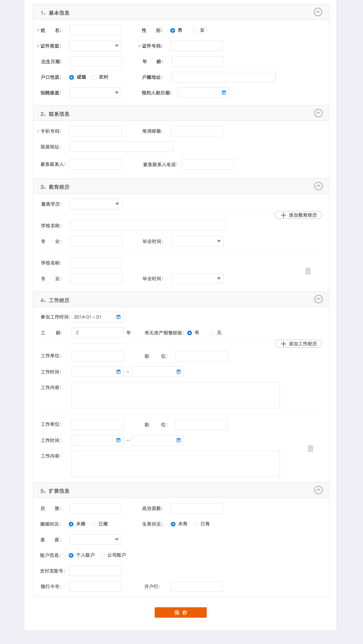
Task: Collapse the 联系信息 section
Action: coord(318,113)
